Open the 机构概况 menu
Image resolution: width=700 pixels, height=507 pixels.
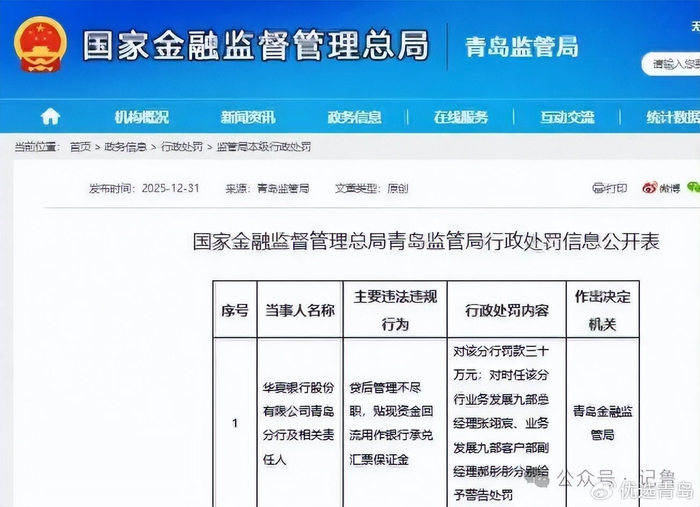point(142,117)
